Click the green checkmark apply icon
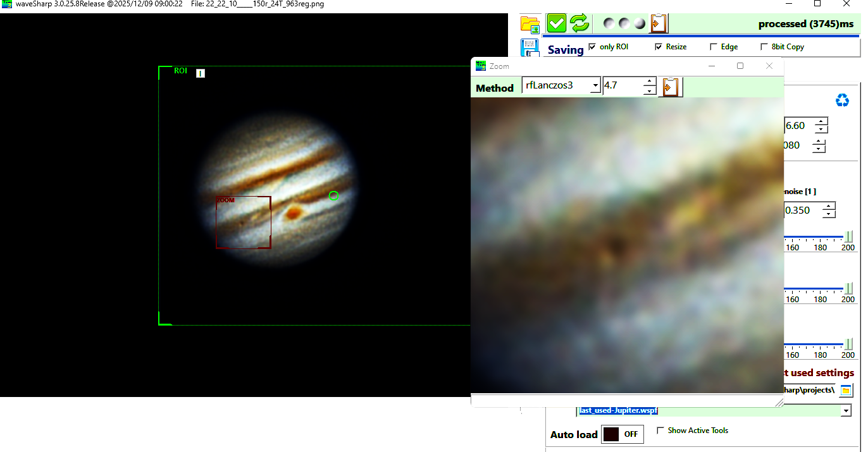Image resolution: width=868 pixels, height=452 pixels. pos(557,24)
